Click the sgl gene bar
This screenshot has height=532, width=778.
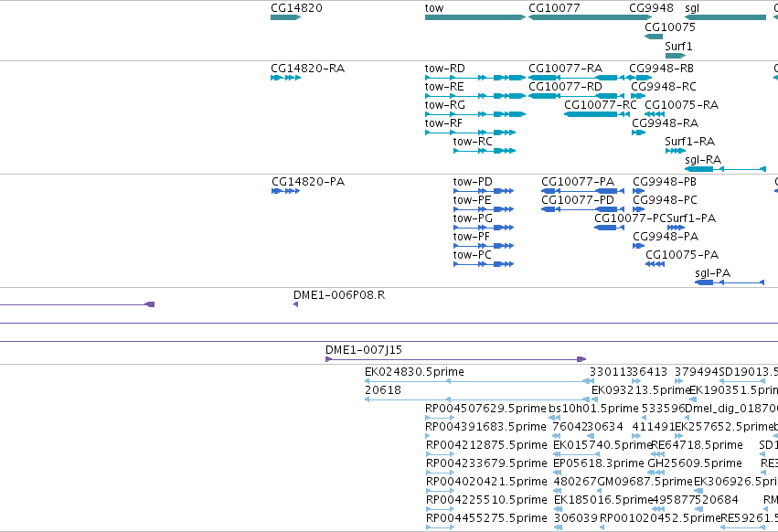click(x=725, y=17)
